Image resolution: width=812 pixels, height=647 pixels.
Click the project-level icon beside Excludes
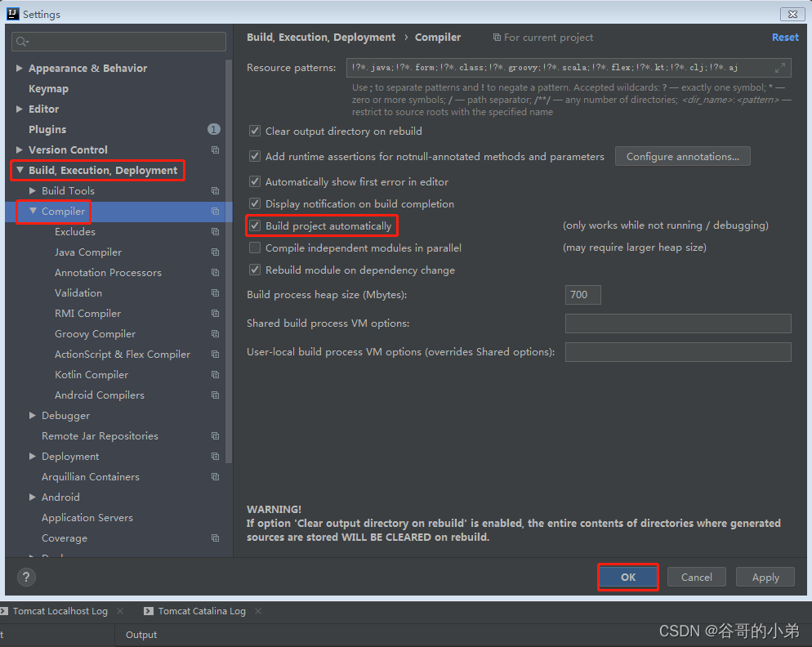click(x=216, y=231)
